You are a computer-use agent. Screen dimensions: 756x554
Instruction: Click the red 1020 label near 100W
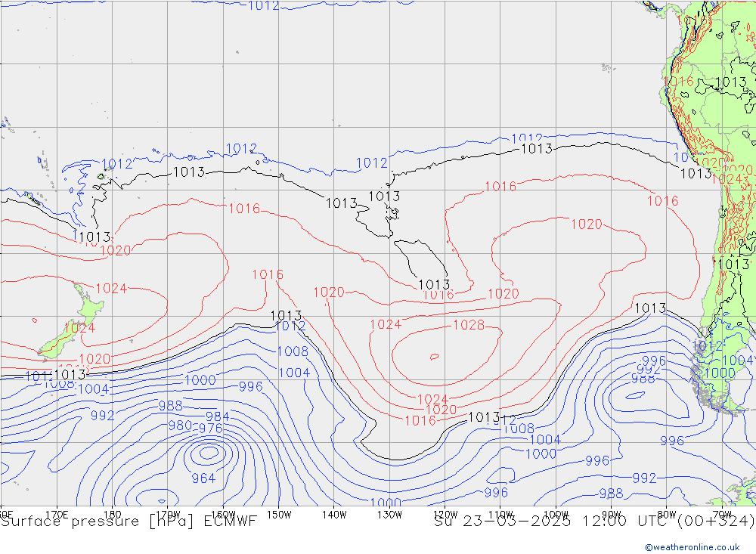point(587,224)
